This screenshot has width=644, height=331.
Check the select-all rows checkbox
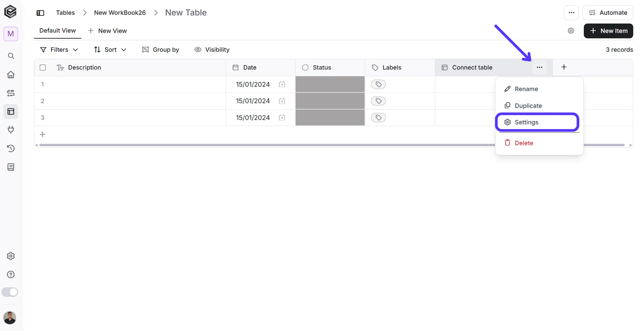(43, 68)
